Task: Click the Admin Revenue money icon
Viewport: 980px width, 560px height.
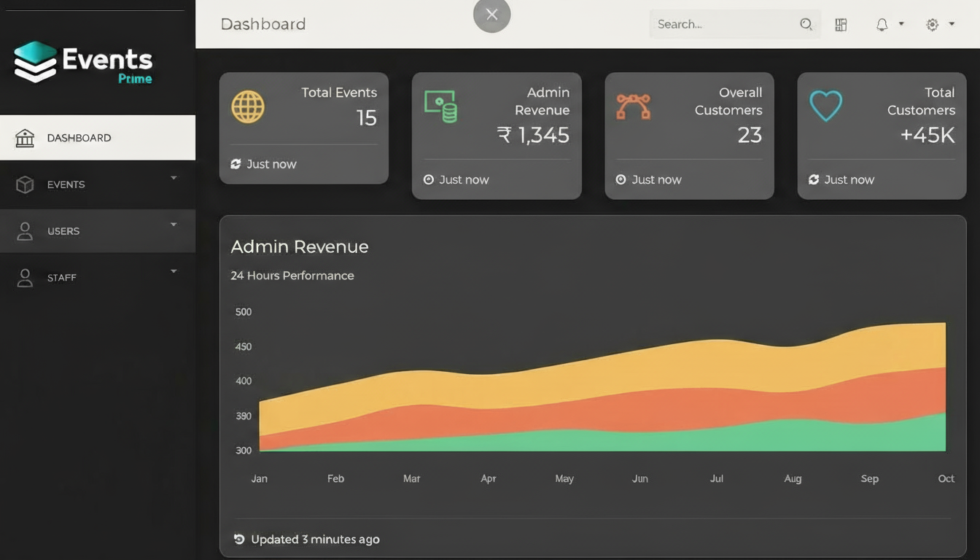Action: point(440,106)
